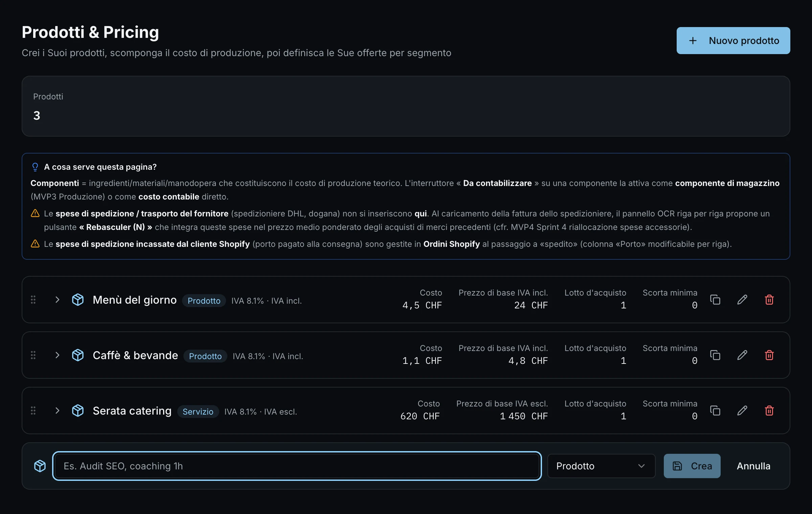Edit Caffè & bevande with pencil icon

[742, 355]
